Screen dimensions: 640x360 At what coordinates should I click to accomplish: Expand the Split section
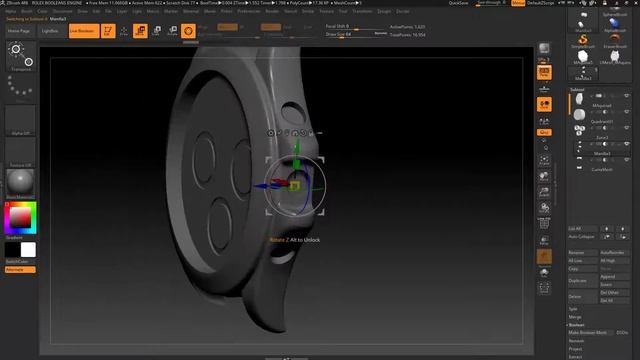click(573, 309)
